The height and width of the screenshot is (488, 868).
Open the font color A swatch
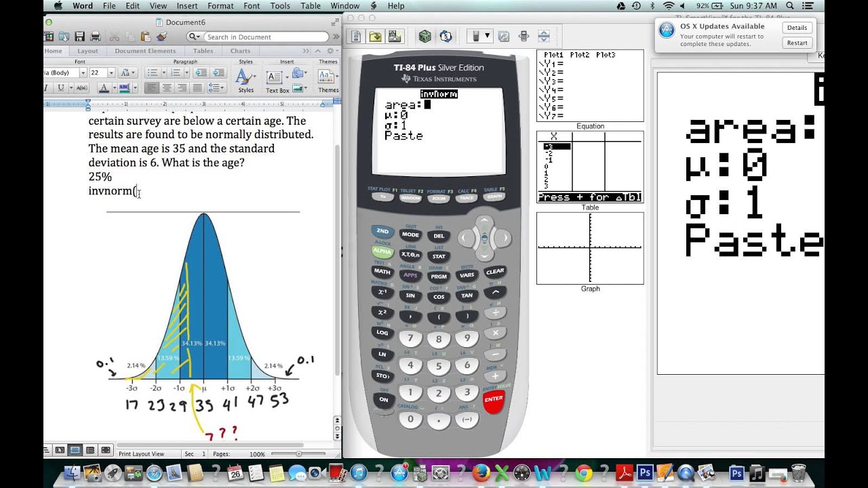point(104,87)
